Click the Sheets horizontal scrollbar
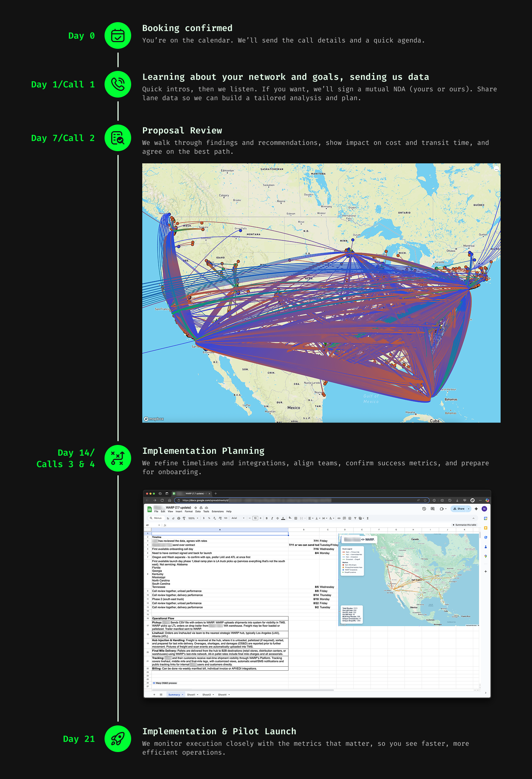This screenshot has height=779, width=532. pos(243,690)
